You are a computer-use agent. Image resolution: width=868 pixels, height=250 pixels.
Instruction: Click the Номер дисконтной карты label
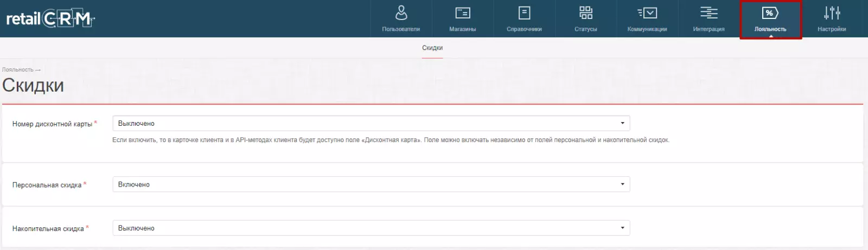point(52,124)
